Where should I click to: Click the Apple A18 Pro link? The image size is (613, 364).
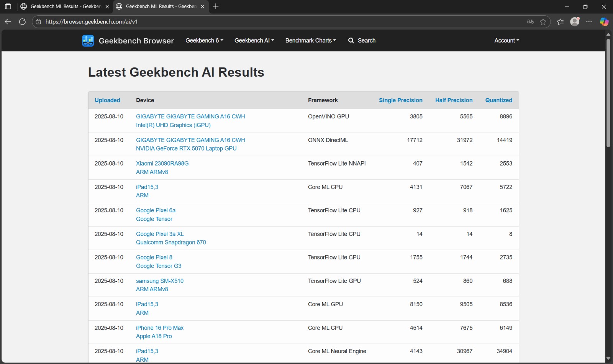(x=154, y=336)
